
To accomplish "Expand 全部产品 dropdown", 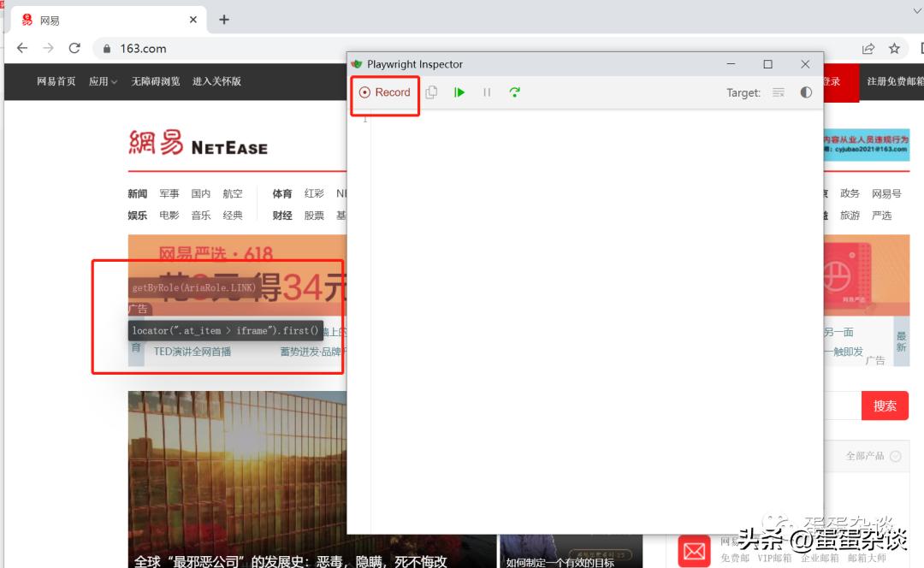I will [874, 455].
